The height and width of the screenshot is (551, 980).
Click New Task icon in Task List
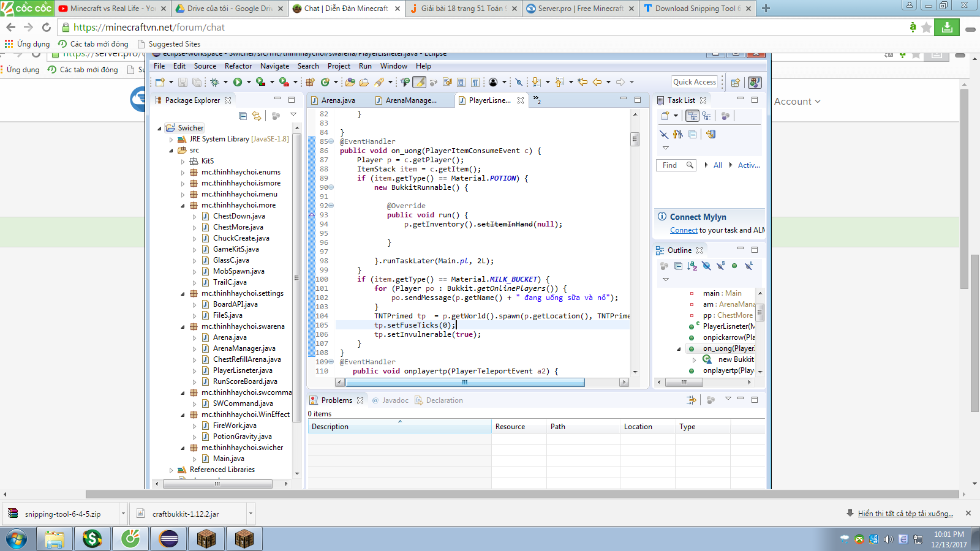665,116
